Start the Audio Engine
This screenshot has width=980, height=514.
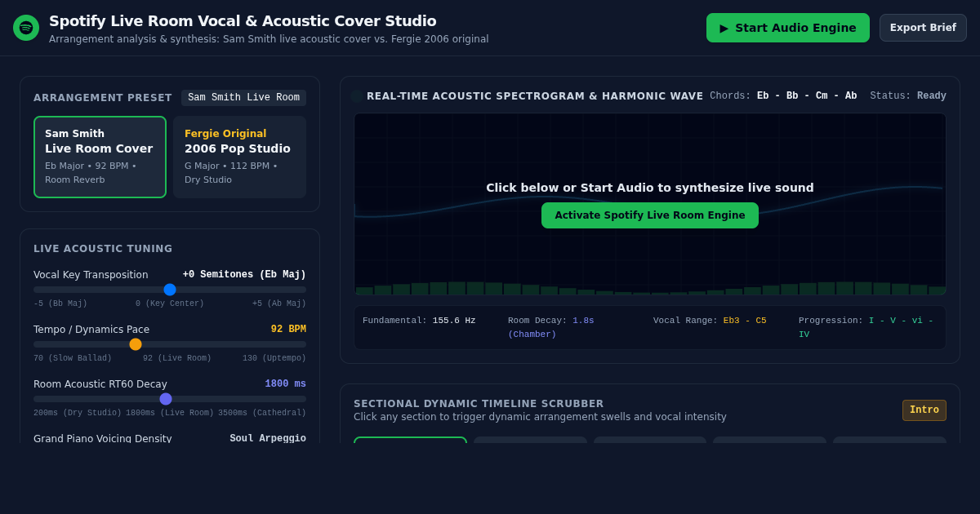pyautogui.click(x=788, y=28)
